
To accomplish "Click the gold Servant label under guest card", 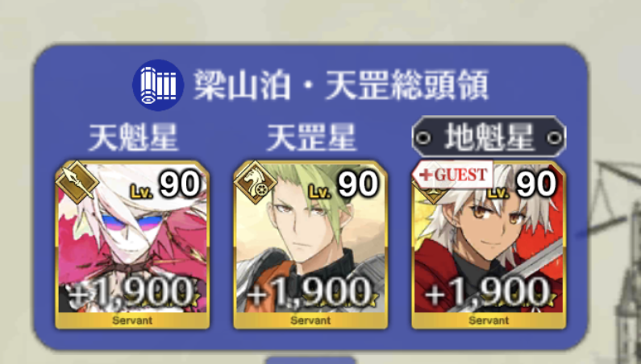I will pyautogui.click(x=489, y=321).
